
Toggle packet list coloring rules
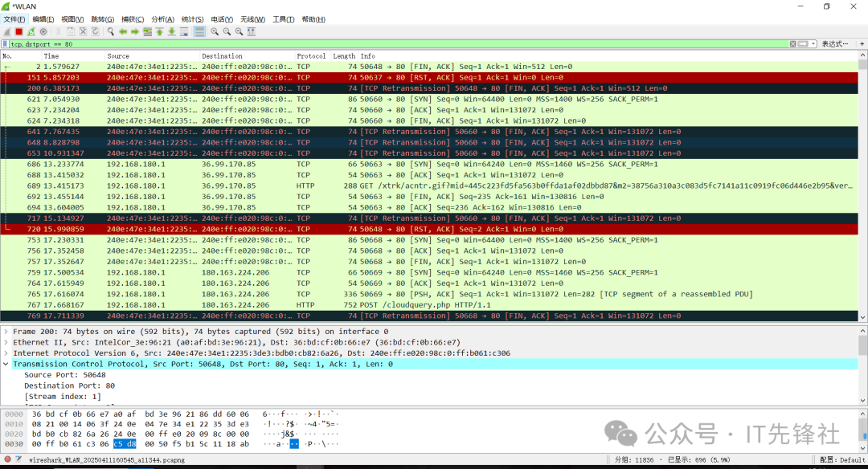click(x=199, y=31)
